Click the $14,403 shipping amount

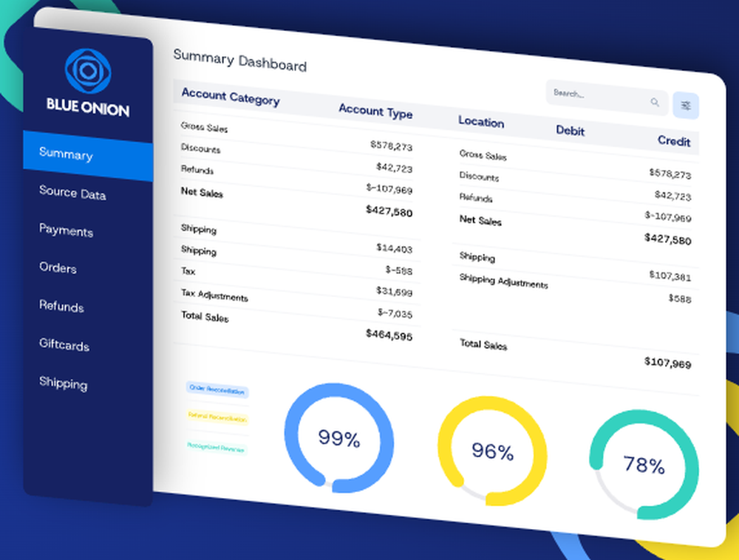[395, 248]
